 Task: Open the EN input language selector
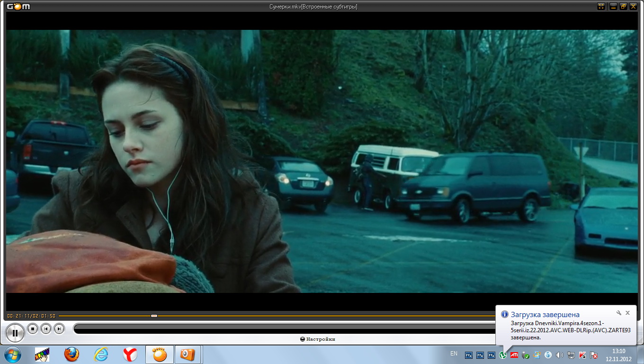454,354
